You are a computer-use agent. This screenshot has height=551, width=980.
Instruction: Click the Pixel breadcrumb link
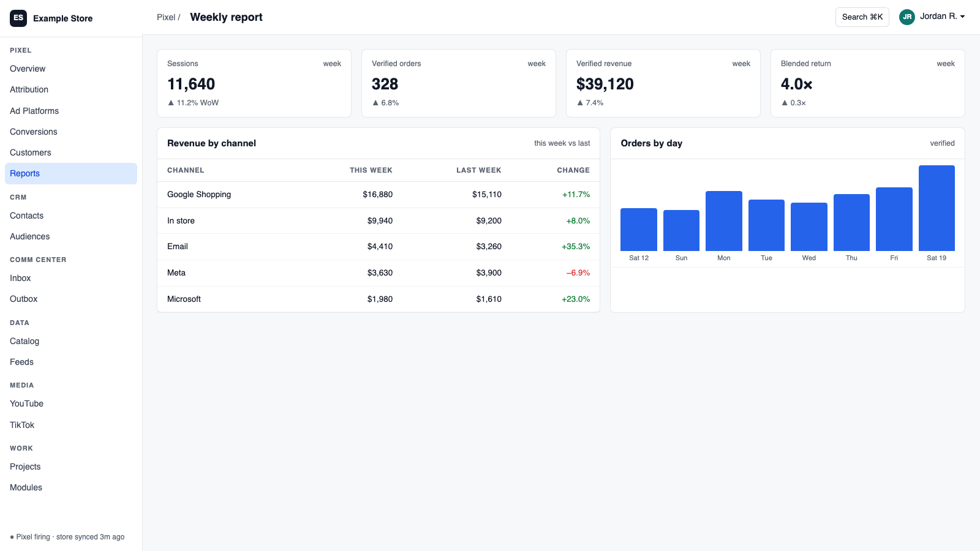(x=166, y=17)
